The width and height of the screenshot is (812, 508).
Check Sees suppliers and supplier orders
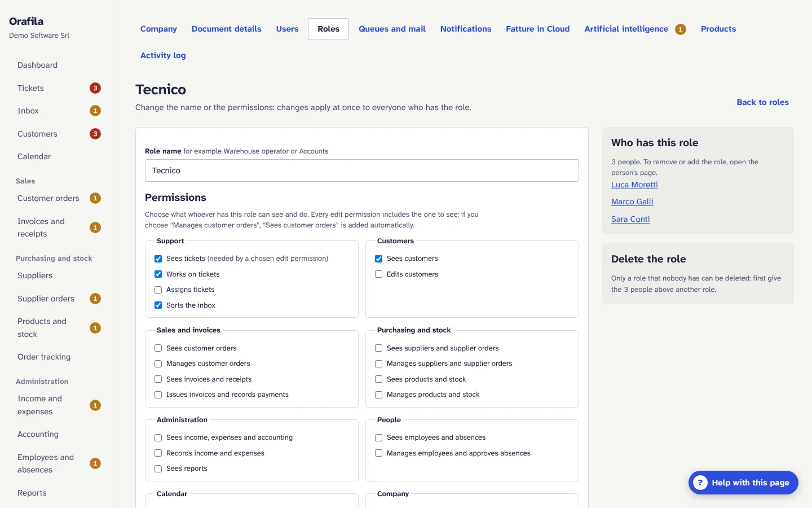pyautogui.click(x=379, y=348)
